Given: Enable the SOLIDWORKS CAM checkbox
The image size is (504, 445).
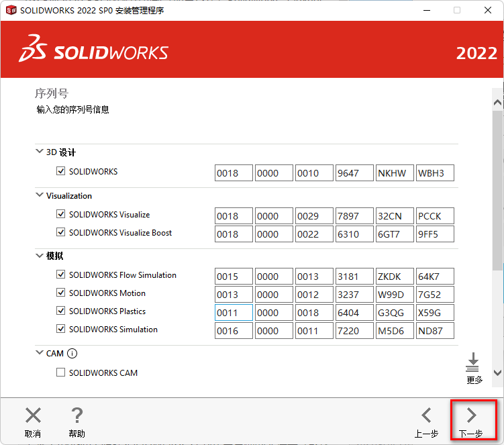Looking at the screenshot, I should click(x=61, y=373).
